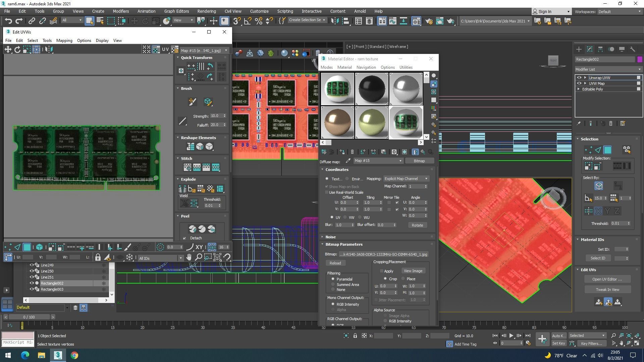The height and width of the screenshot is (362, 644).
Task: Open the Modifier List dropdown
Action: (x=608, y=69)
